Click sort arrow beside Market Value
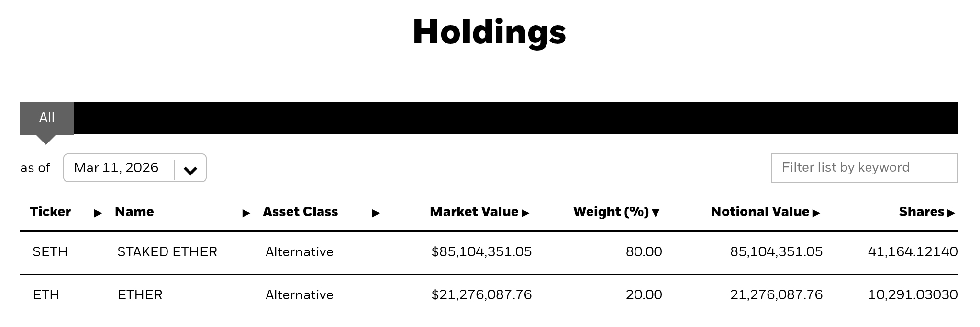The image size is (980, 327). click(525, 213)
